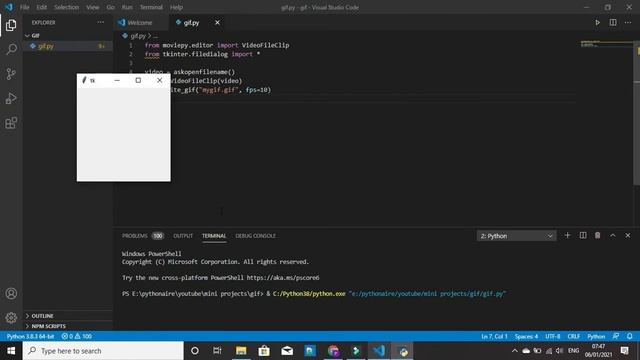Open the Explorer view in activity bar

[x=11, y=25]
